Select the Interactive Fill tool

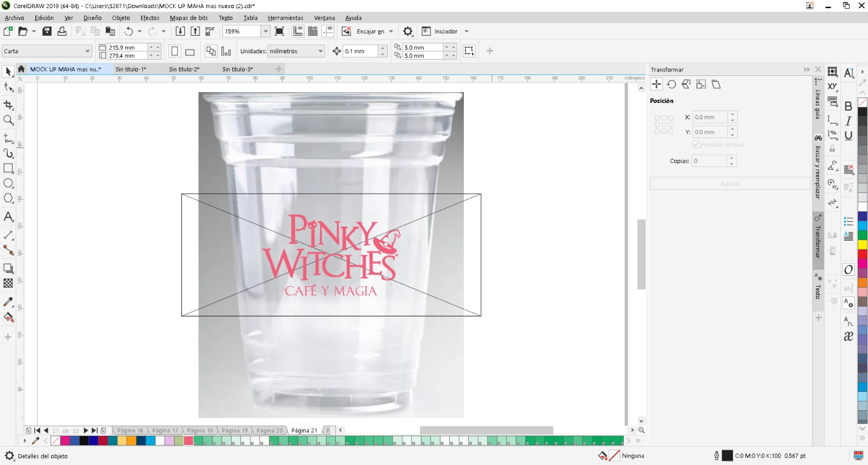pos(8,317)
